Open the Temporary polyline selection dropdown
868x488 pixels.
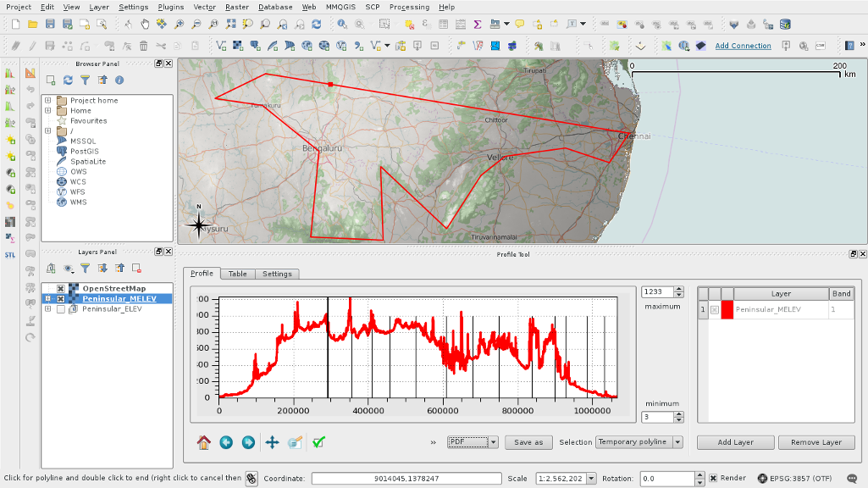point(639,442)
